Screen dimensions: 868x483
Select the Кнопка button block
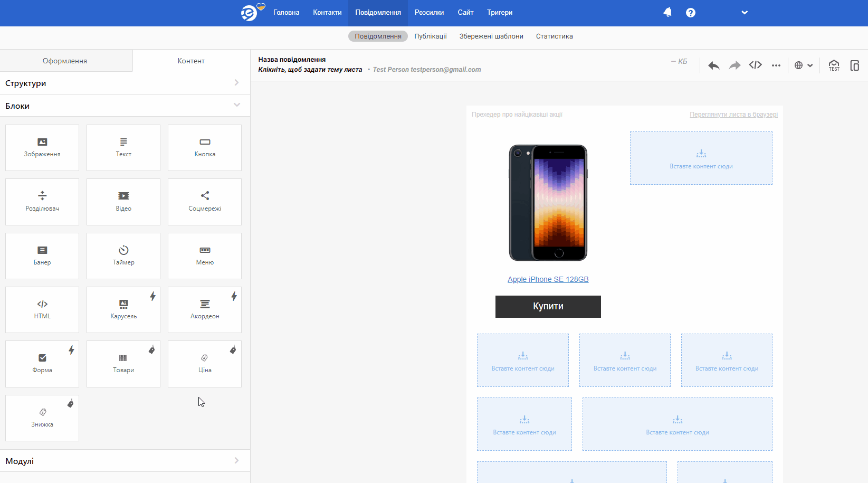205,148
